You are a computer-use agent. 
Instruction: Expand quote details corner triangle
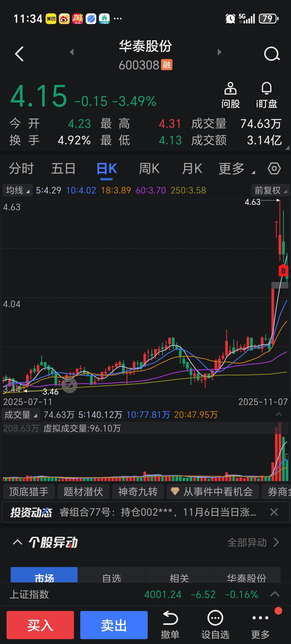tap(288, 147)
